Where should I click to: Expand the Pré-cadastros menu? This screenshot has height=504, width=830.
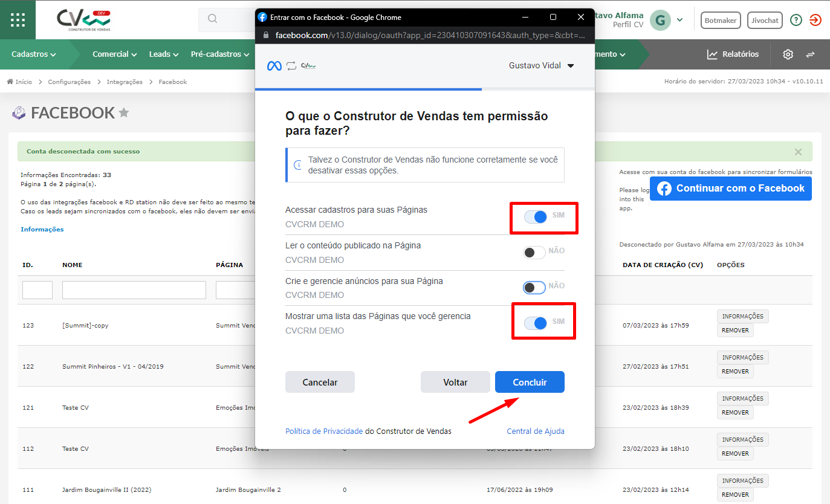coord(220,54)
